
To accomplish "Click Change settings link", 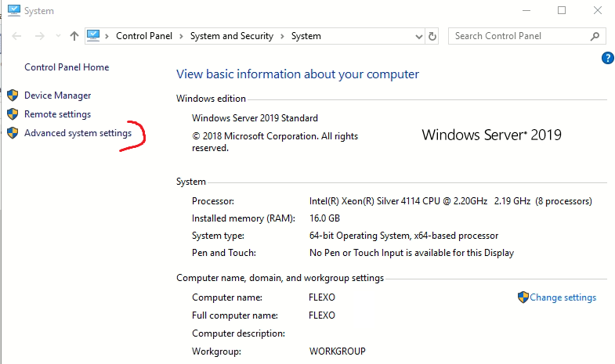I will point(563,297).
